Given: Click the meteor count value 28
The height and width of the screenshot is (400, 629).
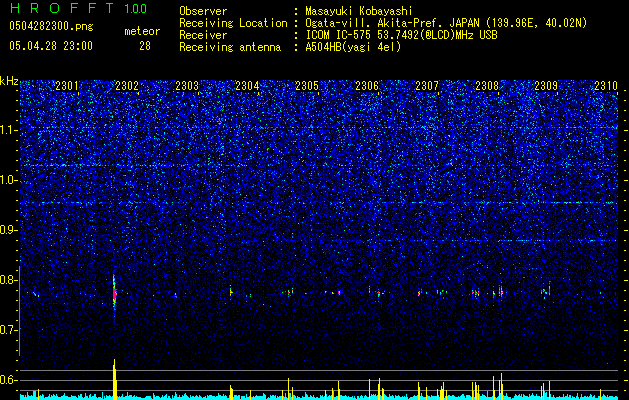Looking at the screenshot, I should (x=145, y=46).
